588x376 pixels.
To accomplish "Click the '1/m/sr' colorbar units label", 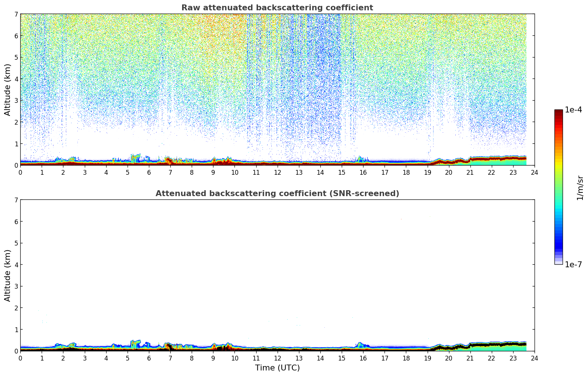I will coord(580,187).
